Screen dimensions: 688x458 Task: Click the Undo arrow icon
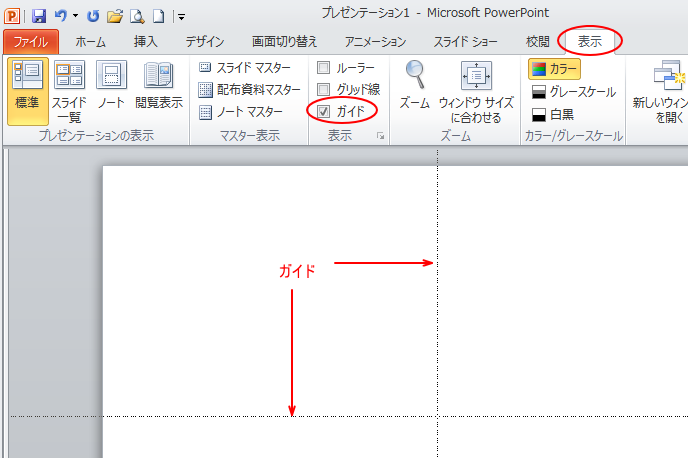point(60,16)
